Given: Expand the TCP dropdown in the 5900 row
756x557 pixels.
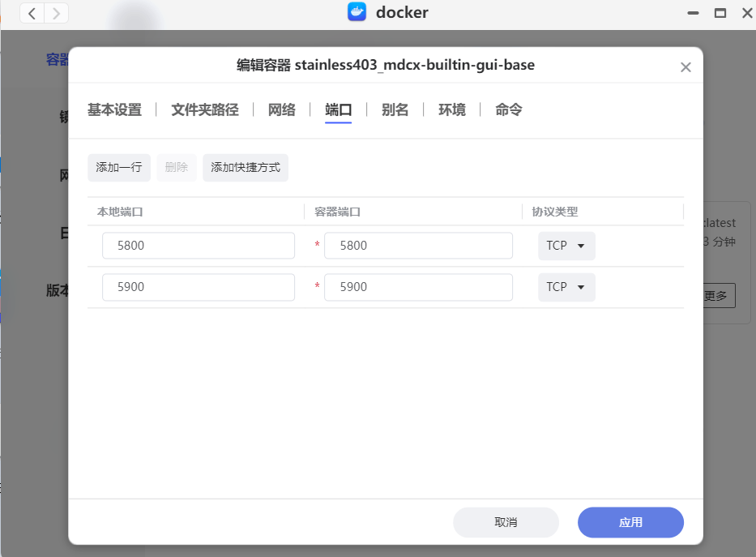Looking at the screenshot, I should 566,287.
